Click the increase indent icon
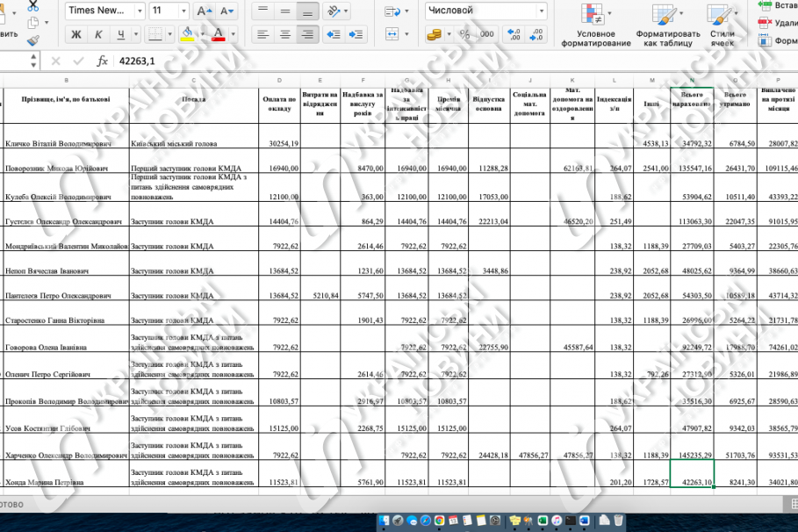This screenshot has width=798, height=532. [356, 34]
